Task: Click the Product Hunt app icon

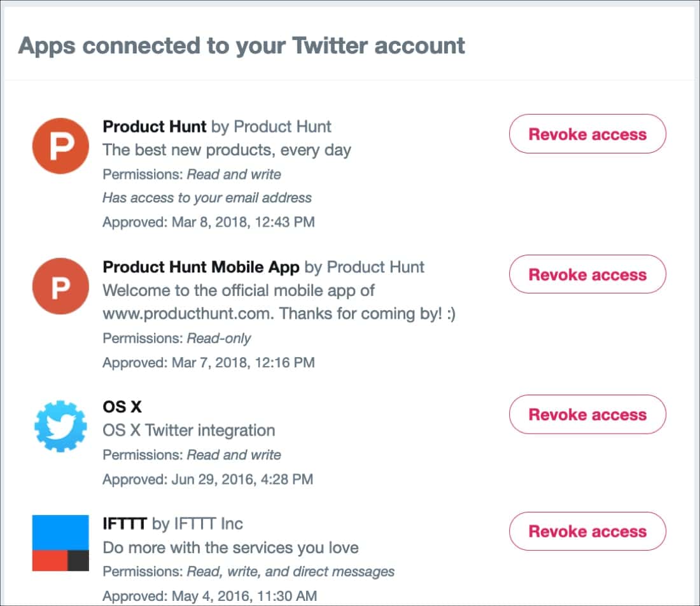Action: [60, 146]
